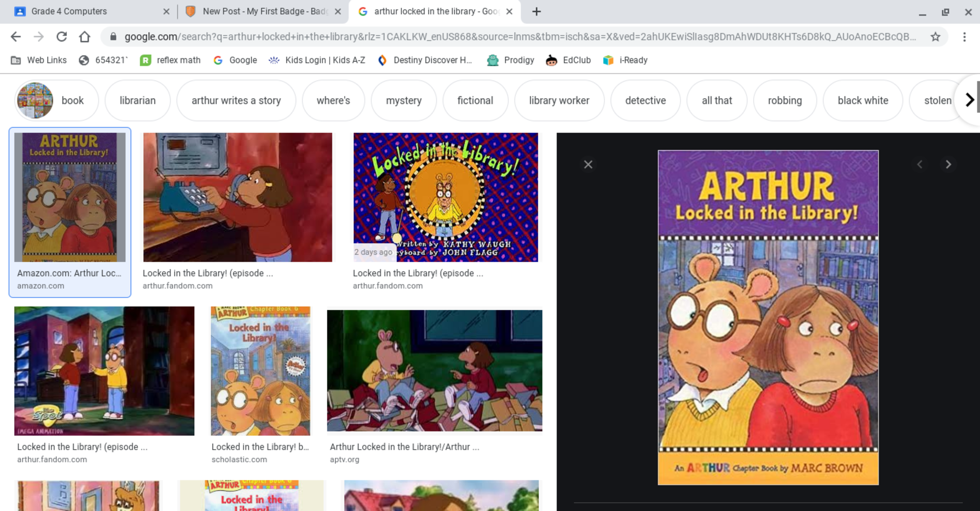Select the mystery filter chip
This screenshot has height=511, width=980.
403,101
